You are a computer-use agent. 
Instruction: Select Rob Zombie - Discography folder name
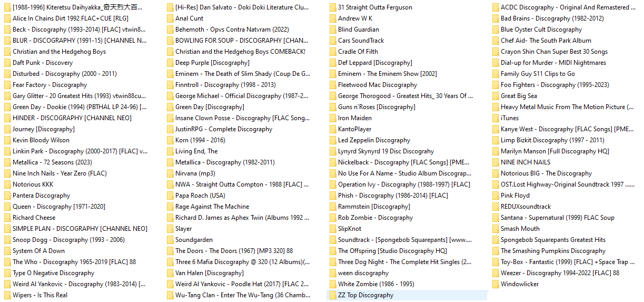click(375, 218)
